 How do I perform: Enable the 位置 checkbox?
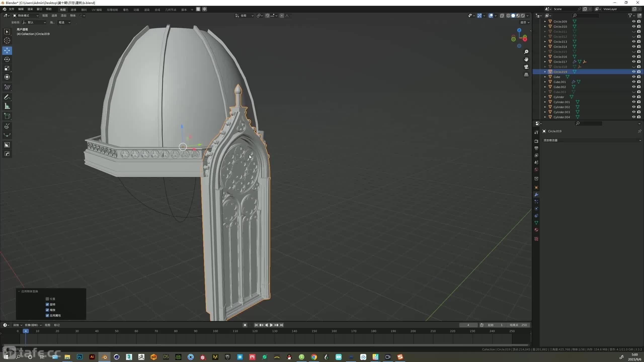pos(47,299)
